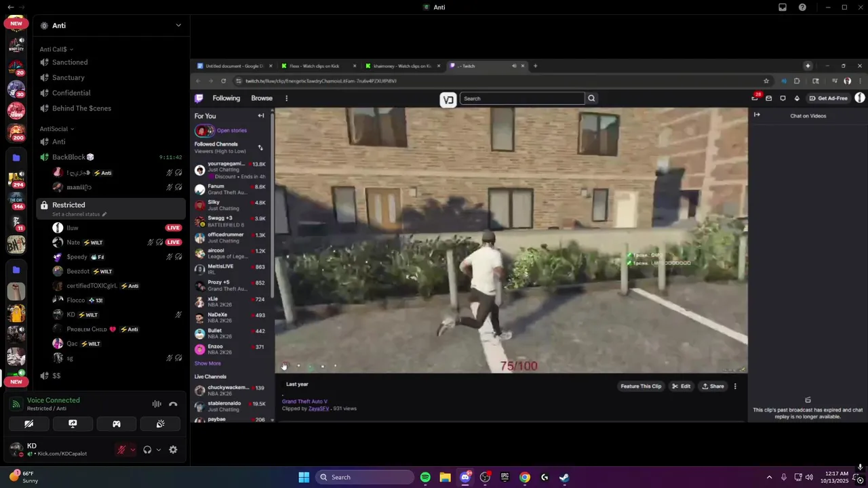Switch to khaimoney Watch clips tab
The width and height of the screenshot is (868, 488).
402,66
